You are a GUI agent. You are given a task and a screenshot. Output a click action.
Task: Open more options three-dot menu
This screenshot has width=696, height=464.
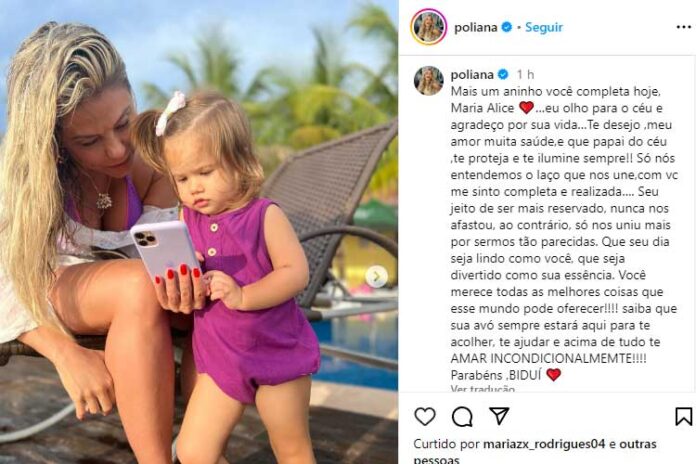click(684, 27)
